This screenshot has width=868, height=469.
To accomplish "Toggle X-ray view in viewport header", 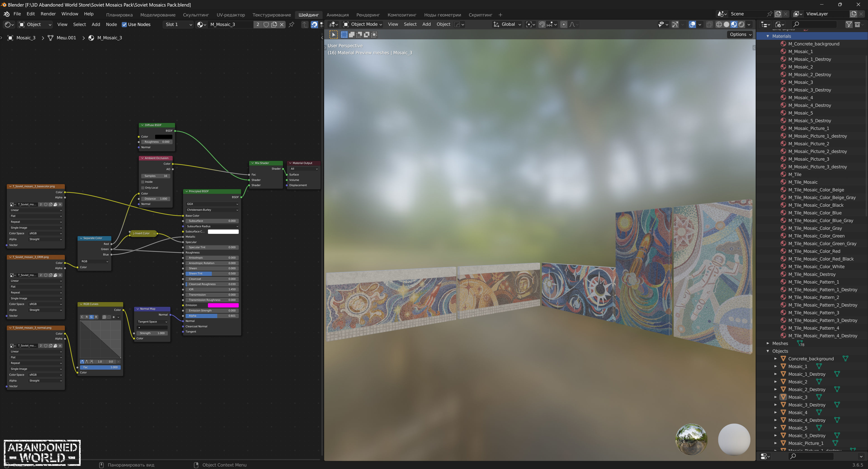I will pos(709,24).
